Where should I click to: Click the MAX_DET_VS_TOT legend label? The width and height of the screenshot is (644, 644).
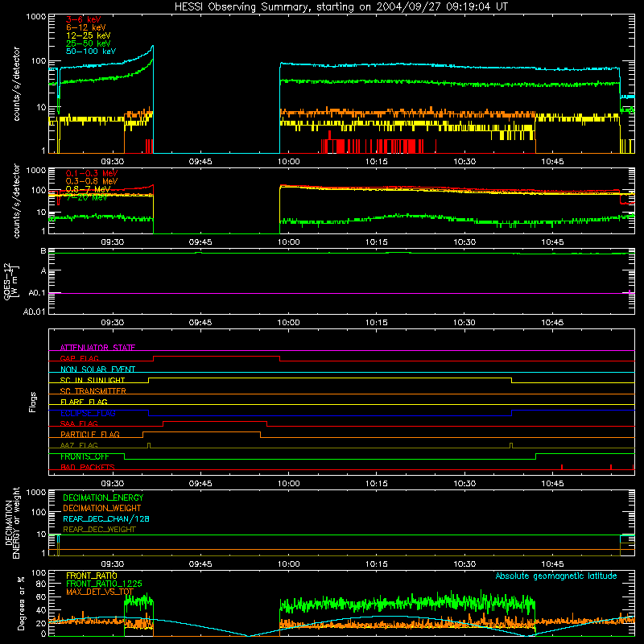pyautogui.click(x=100, y=592)
